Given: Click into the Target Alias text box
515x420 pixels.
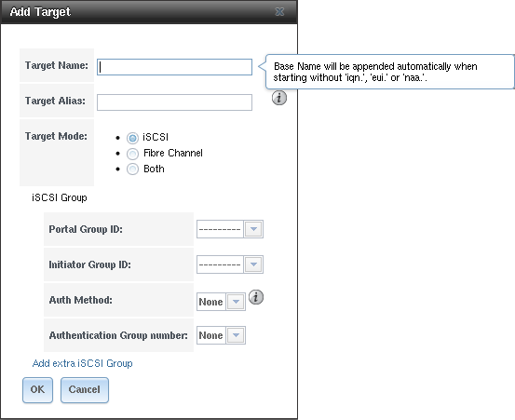Looking at the screenshot, I should pyautogui.click(x=174, y=102).
